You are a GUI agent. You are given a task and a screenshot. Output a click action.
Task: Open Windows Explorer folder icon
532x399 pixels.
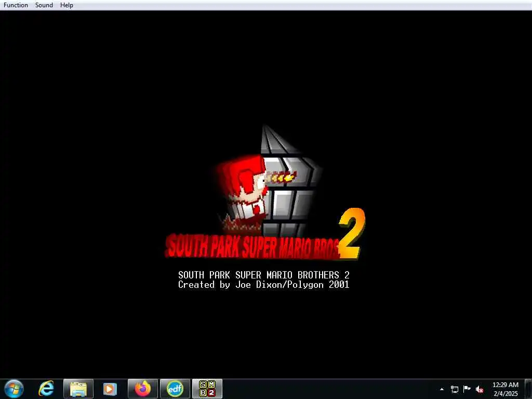(78, 389)
